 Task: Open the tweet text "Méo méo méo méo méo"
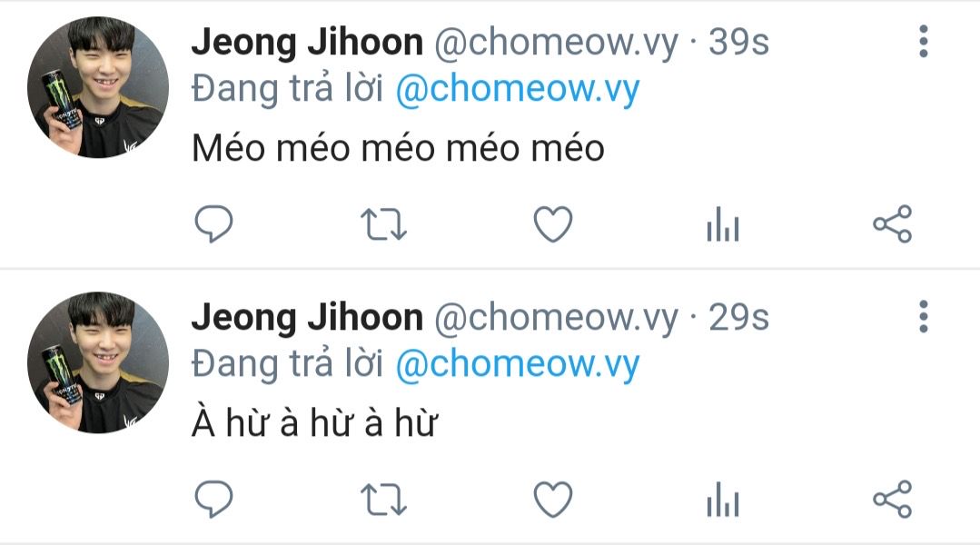398,148
